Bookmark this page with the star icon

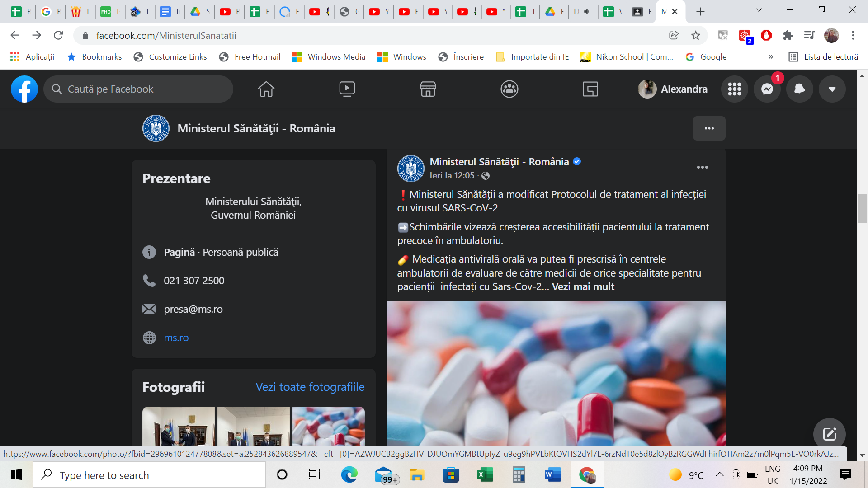coord(695,35)
